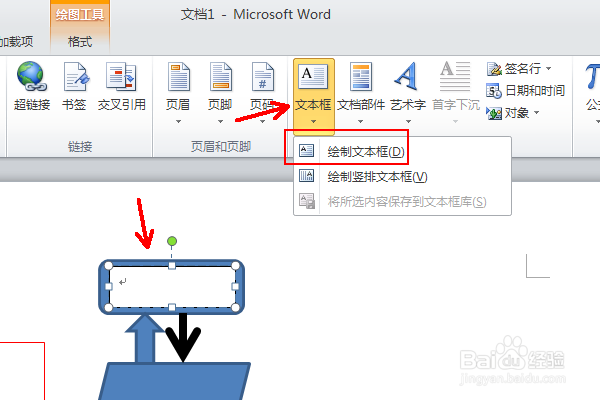600x400 pixels.
Task: Open the Add-ins (加载项) tab
Action: [x=16, y=41]
